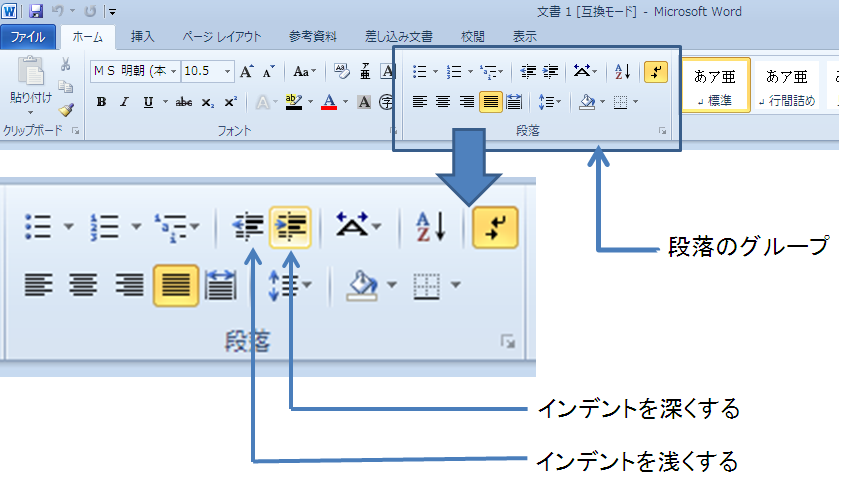Click the character shading gray A icon
854x489 pixels.
(364, 102)
